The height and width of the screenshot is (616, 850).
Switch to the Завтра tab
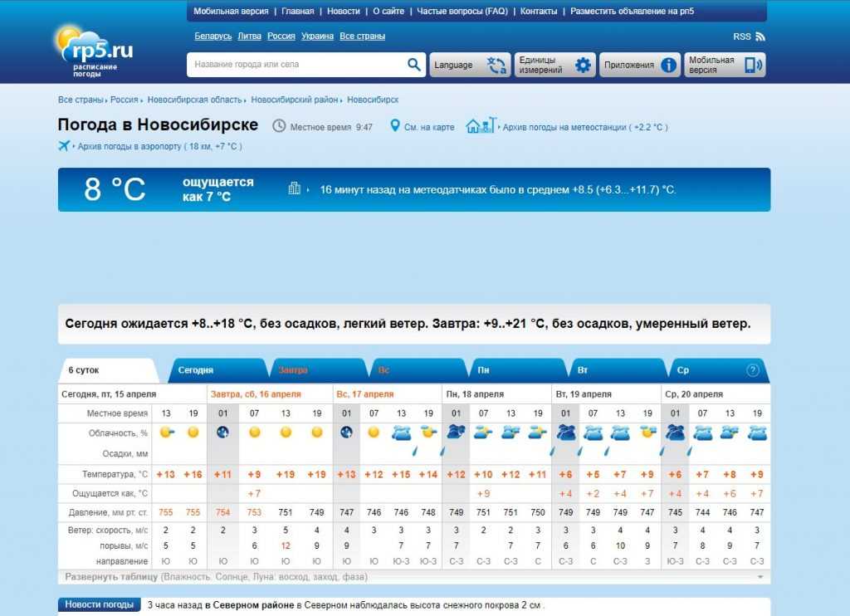coord(293,370)
